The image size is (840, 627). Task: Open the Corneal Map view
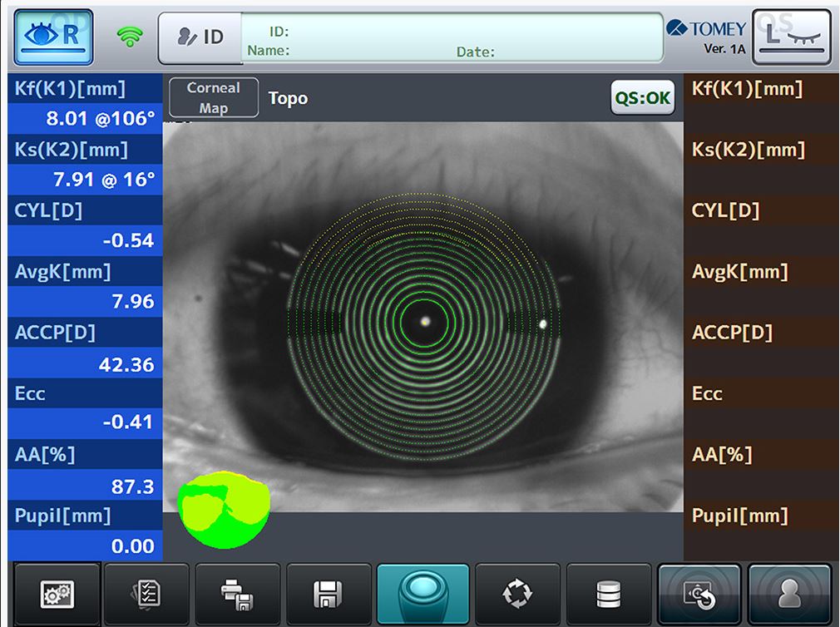pyautogui.click(x=214, y=98)
